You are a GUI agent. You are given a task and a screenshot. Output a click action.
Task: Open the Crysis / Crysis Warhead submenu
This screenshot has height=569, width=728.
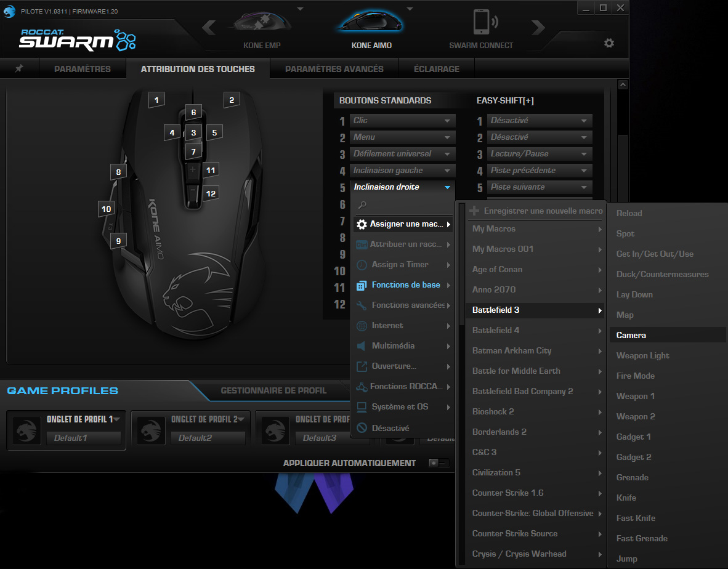tap(535, 554)
